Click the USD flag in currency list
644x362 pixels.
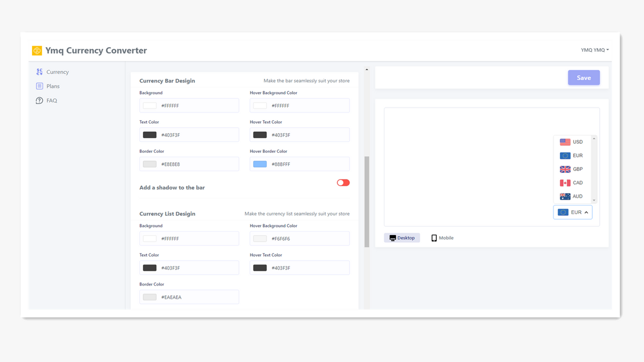point(565,142)
